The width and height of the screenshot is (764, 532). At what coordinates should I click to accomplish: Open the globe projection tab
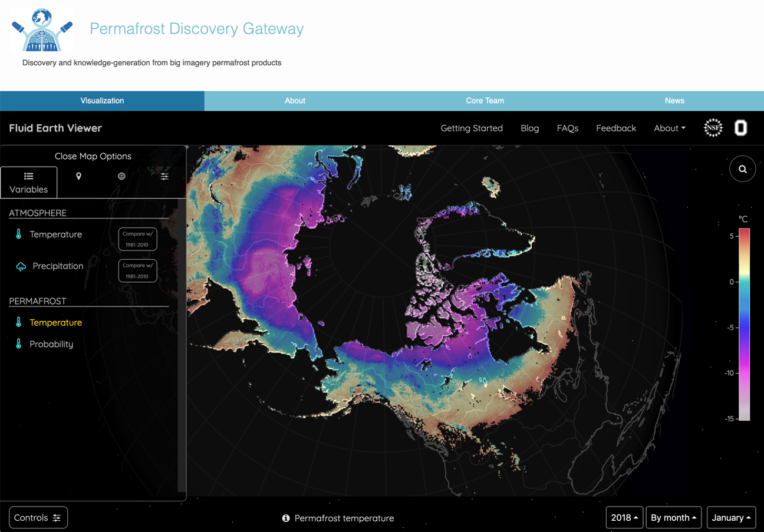pyautogui.click(x=121, y=176)
